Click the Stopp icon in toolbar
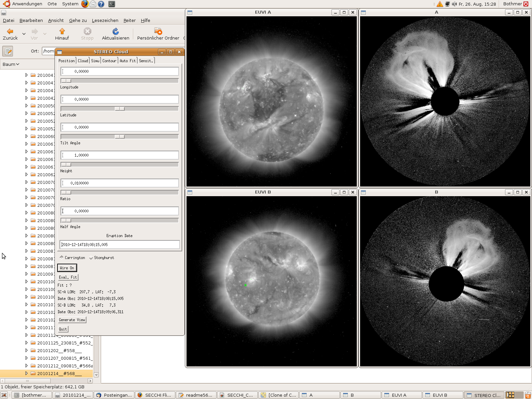This screenshot has height=399, width=532. click(87, 31)
